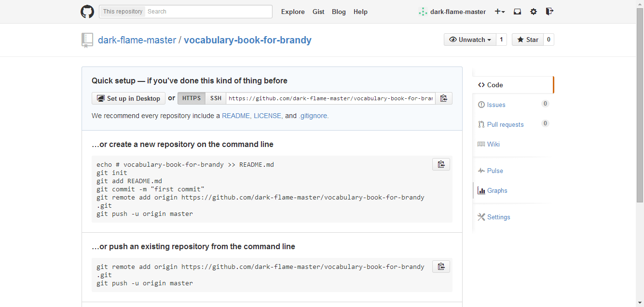Click the HTTPS clone URL field
The height and width of the screenshot is (307, 644).
click(330, 98)
